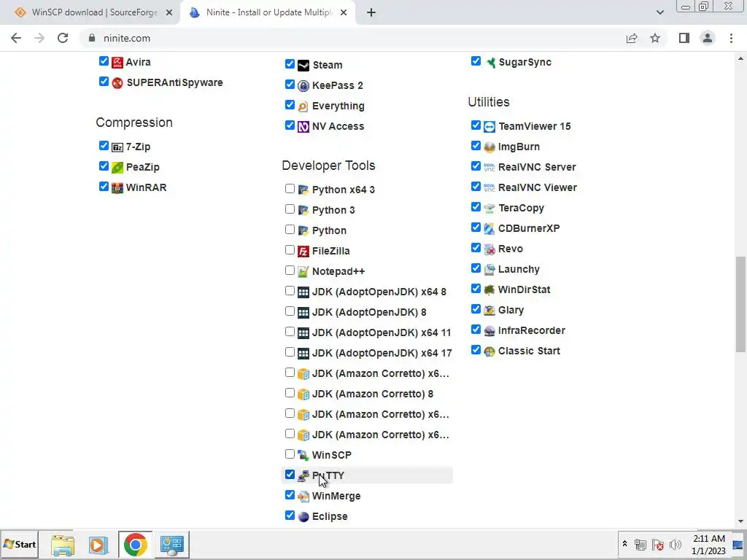
Task: Untick the Revo checkbox
Action: point(476,248)
